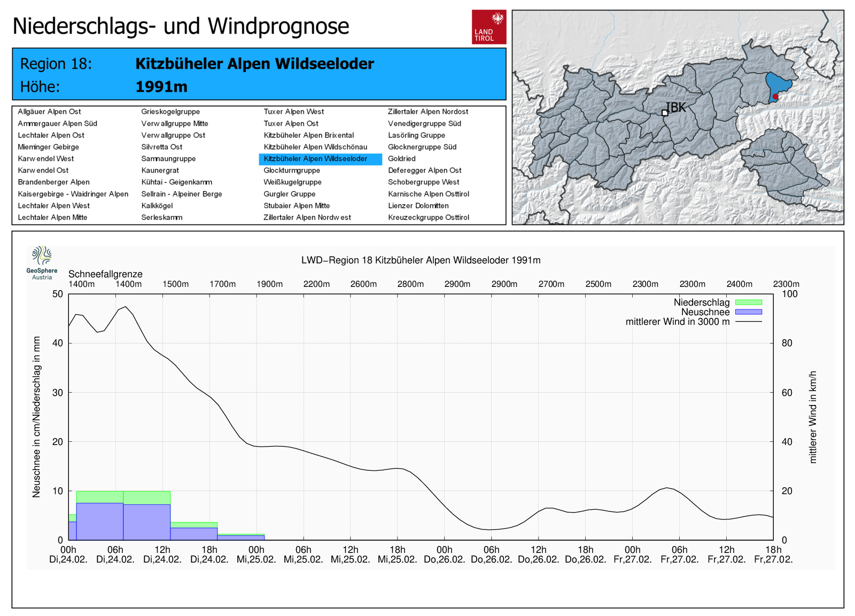Open Allgäuer Alpen Ost region
This screenshot has width=855, height=616.
tap(49, 112)
